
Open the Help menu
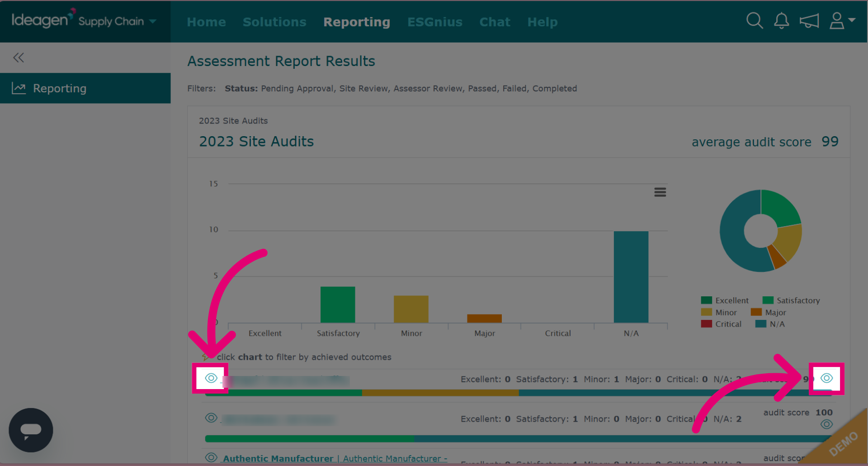tap(542, 22)
